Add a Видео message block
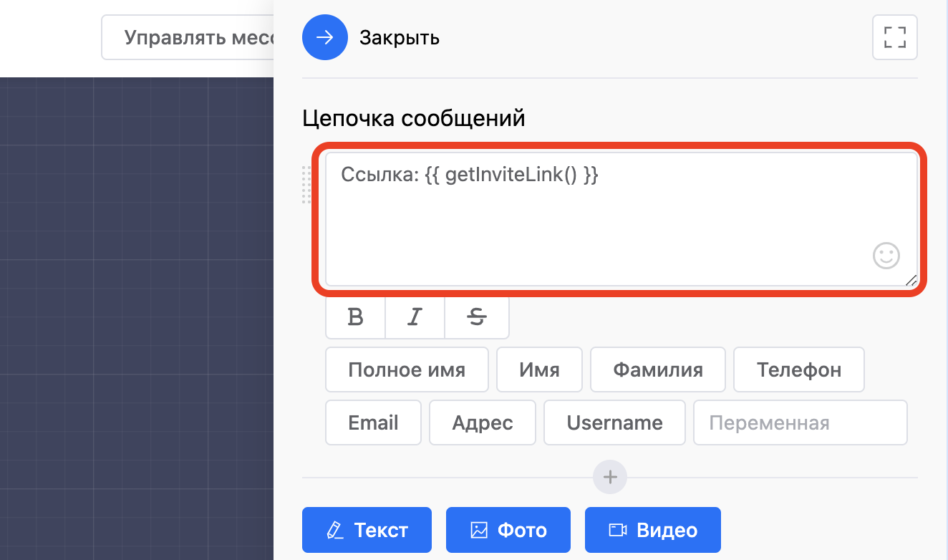 [x=652, y=530]
